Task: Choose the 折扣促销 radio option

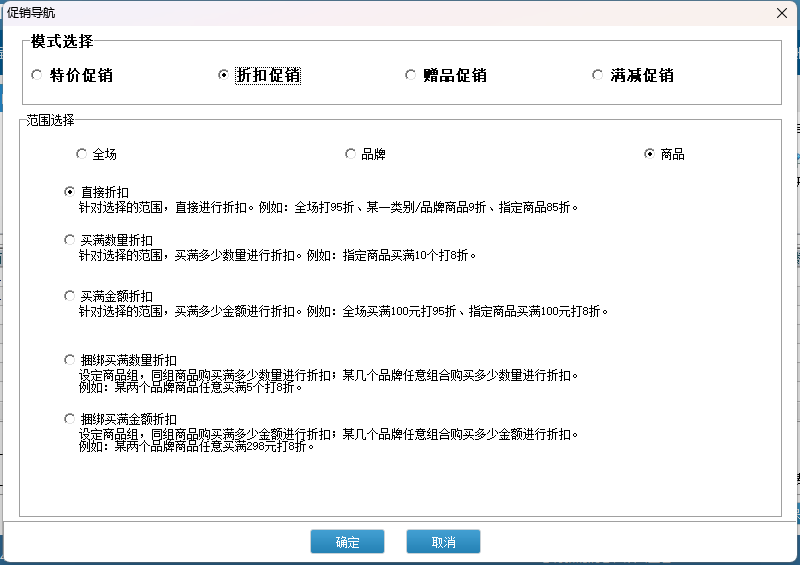Action: [x=223, y=75]
